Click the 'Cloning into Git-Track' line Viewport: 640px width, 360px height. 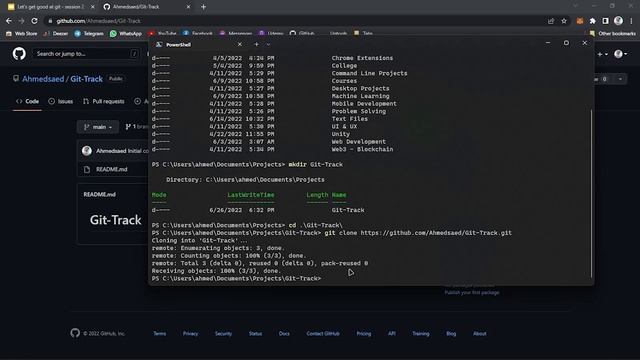pos(200,241)
